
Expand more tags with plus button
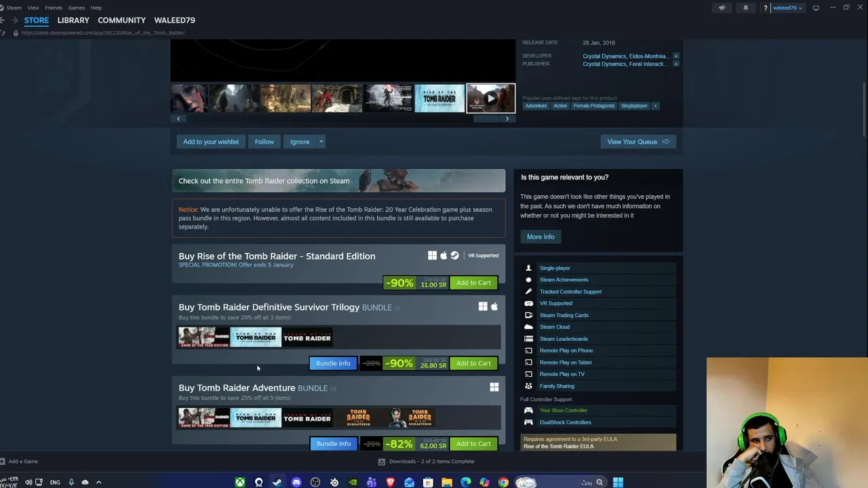point(655,106)
